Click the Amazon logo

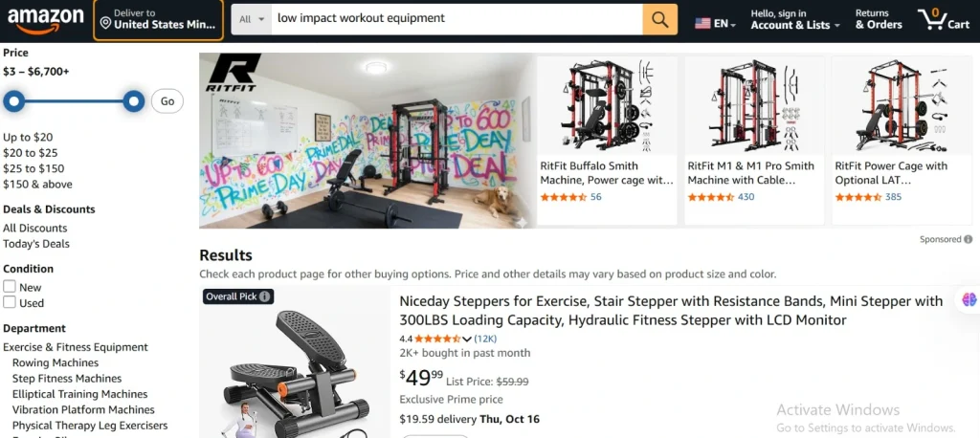click(44, 19)
